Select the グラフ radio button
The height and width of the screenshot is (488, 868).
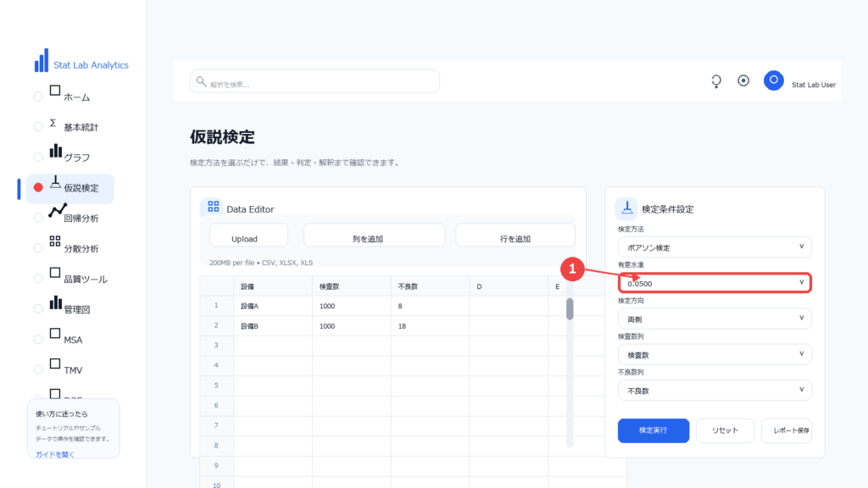point(38,157)
